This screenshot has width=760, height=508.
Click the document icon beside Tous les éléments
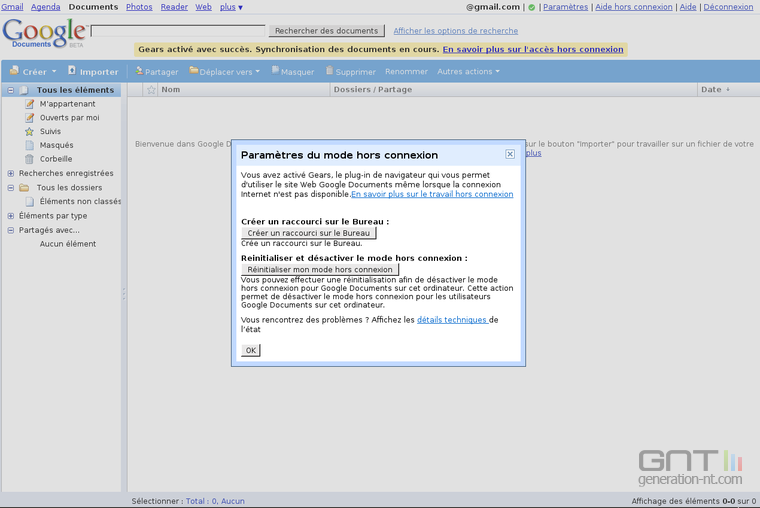(24, 90)
